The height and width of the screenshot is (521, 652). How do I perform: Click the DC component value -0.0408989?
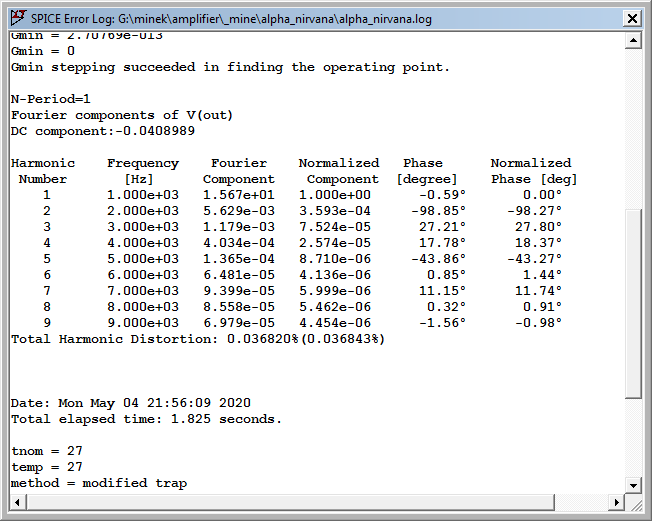(155, 131)
